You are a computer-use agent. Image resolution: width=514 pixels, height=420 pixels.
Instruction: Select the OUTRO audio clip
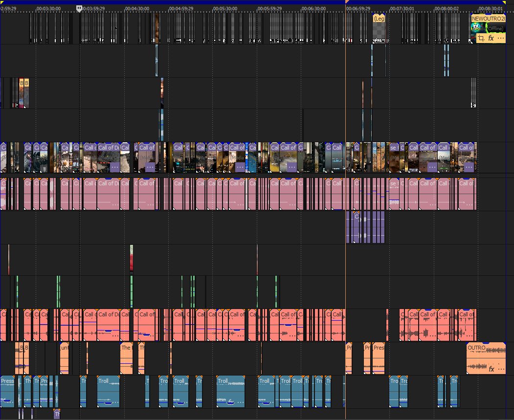point(486,358)
